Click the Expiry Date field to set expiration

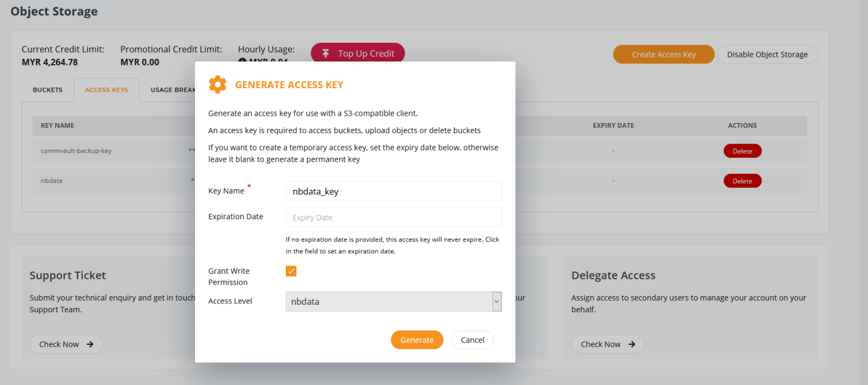pos(393,217)
